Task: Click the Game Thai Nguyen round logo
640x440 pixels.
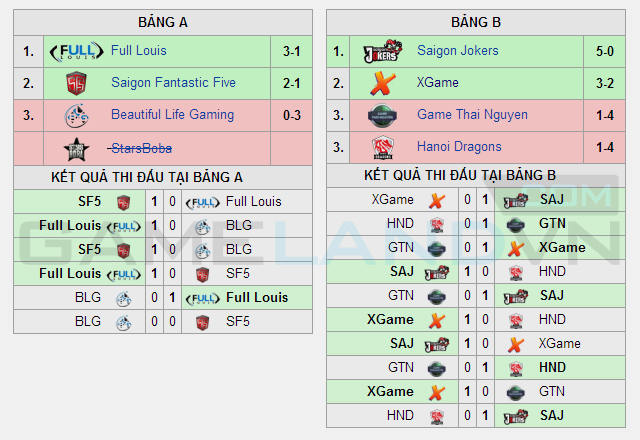Action: (382, 116)
